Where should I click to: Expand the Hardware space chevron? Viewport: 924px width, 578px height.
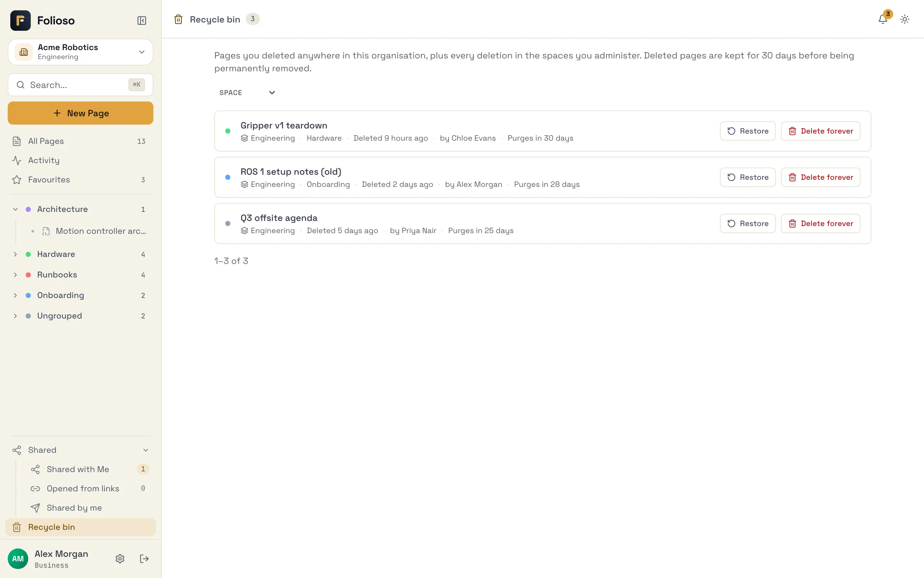15,254
